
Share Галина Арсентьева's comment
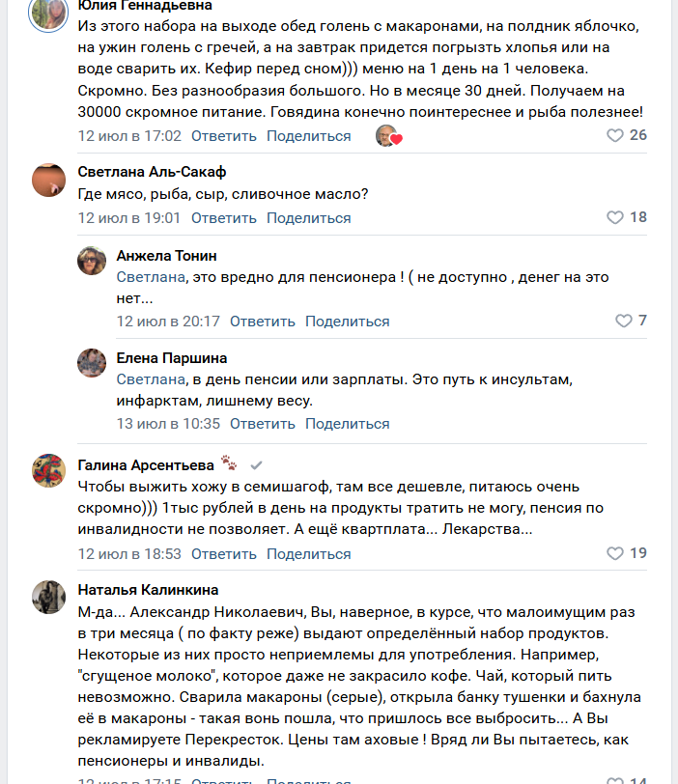(x=308, y=554)
